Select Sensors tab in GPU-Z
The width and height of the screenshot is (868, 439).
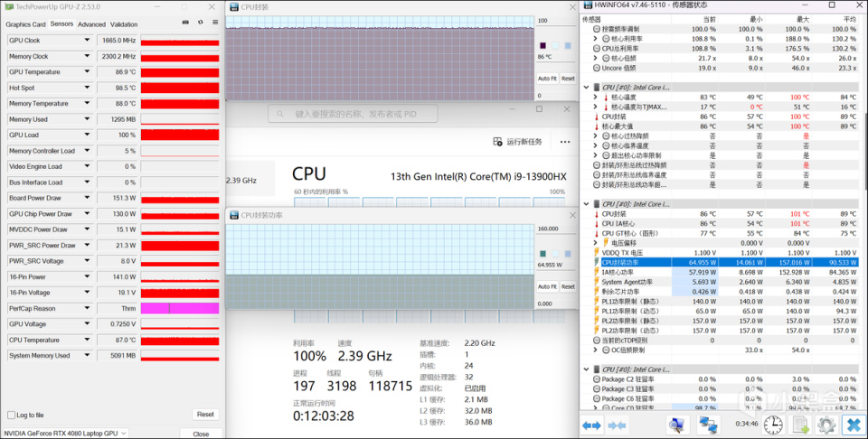(x=61, y=23)
